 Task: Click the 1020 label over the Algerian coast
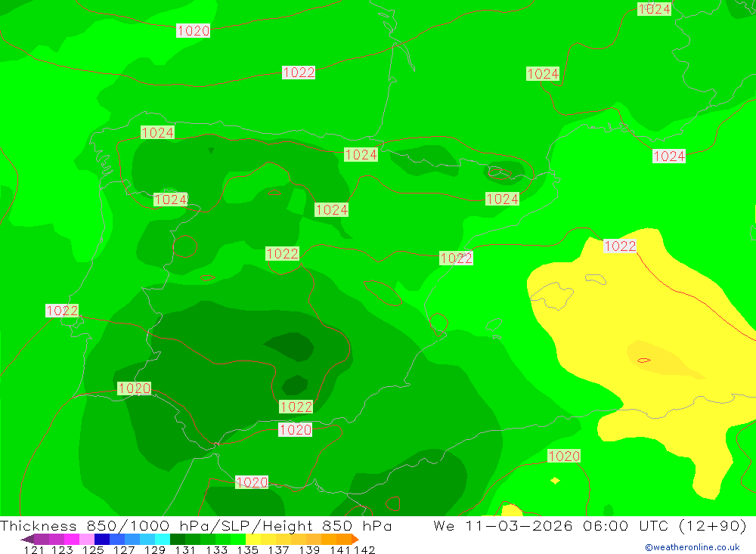click(x=564, y=456)
